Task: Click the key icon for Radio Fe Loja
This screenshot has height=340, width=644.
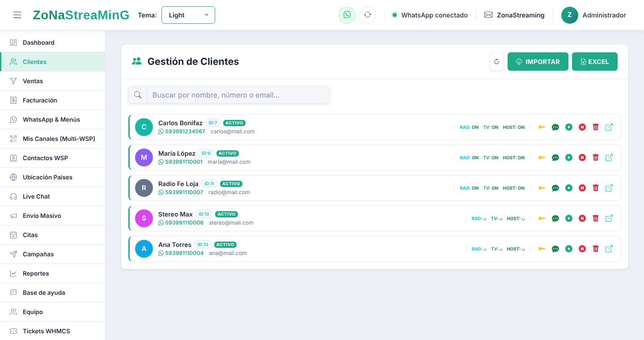Action: click(x=542, y=188)
